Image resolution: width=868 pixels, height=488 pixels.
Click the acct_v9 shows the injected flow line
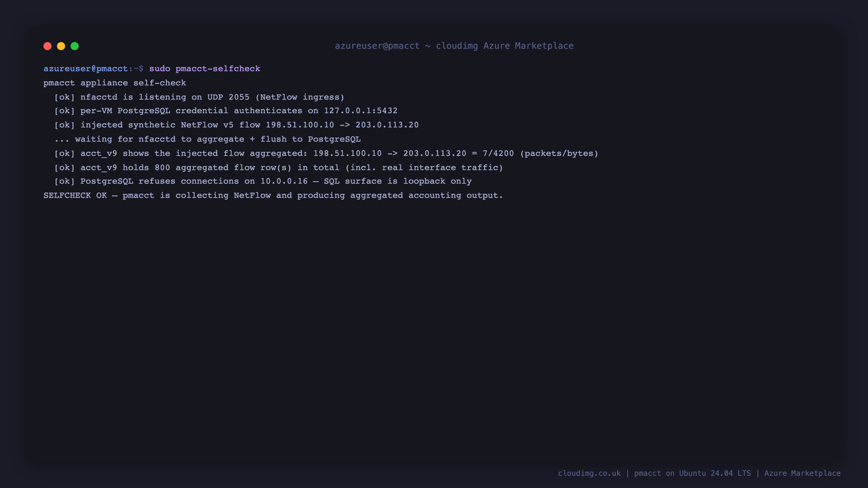coord(326,153)
